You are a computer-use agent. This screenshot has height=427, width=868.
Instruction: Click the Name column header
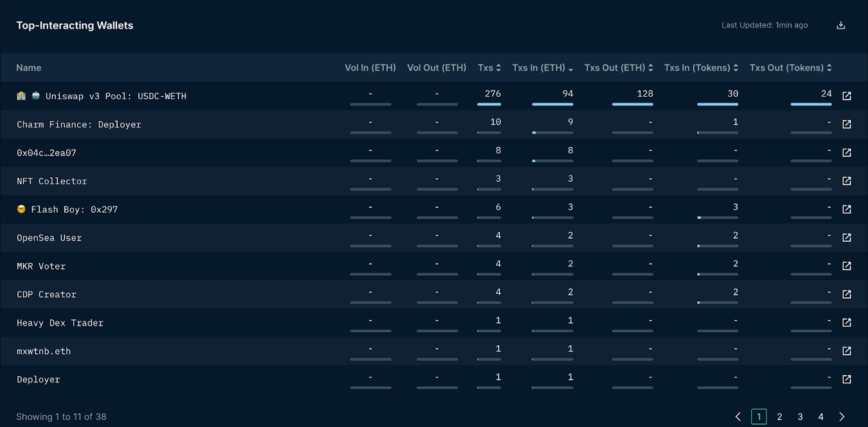pos(29,68)
